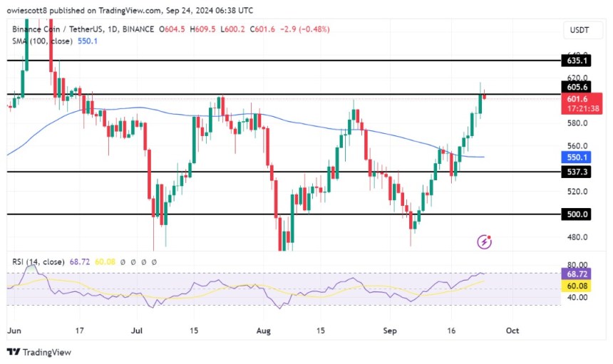613x364 pixels.
Task: Click the 635.1 horizontal line price label
Action: pyautogui.click(x=576, y=61)
